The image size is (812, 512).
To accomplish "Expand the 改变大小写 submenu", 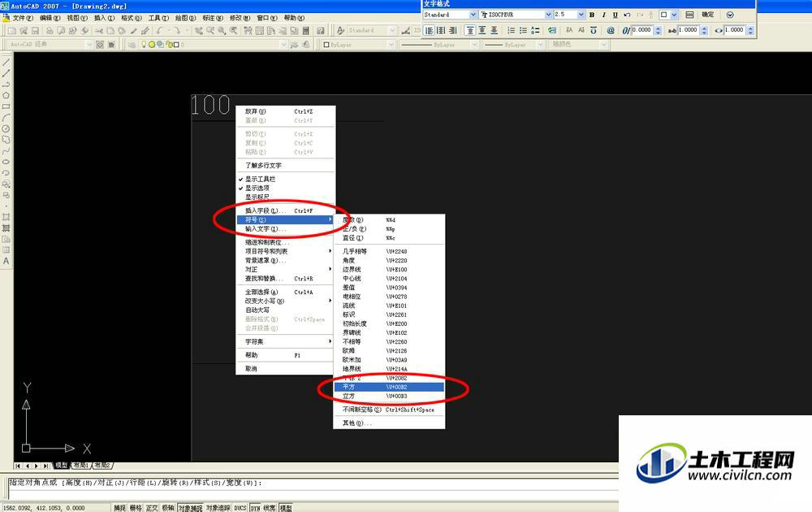I will point(285,301).
